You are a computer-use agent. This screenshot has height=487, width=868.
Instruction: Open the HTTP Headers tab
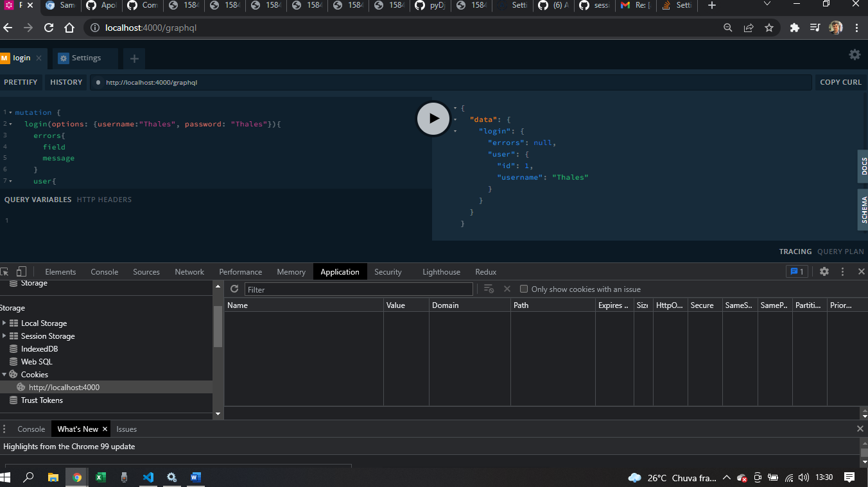pyautogui.click(x=104, y=200)
